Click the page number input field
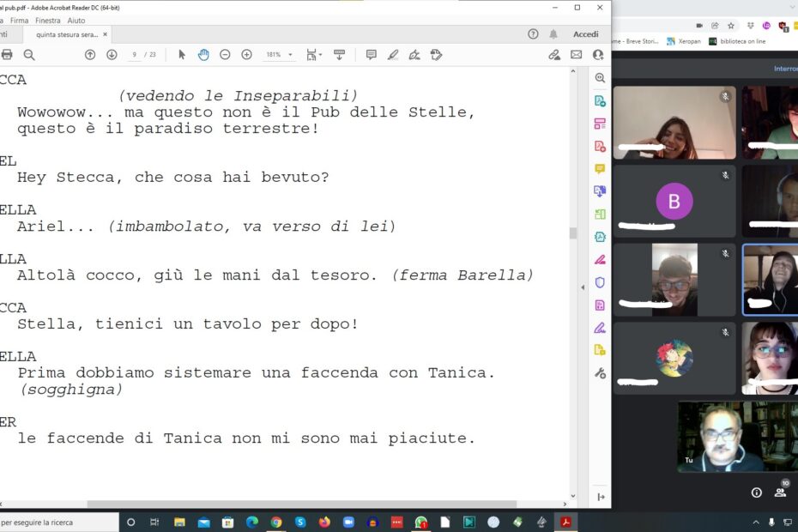Image resolution: width=798 pixels, height=532 pixels. (x=135, y=55)
